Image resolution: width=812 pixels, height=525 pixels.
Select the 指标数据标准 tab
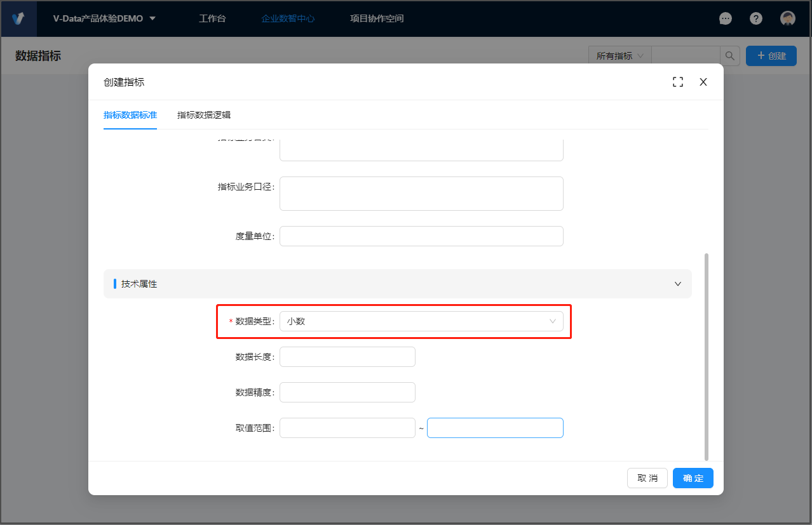click(130, 115)
